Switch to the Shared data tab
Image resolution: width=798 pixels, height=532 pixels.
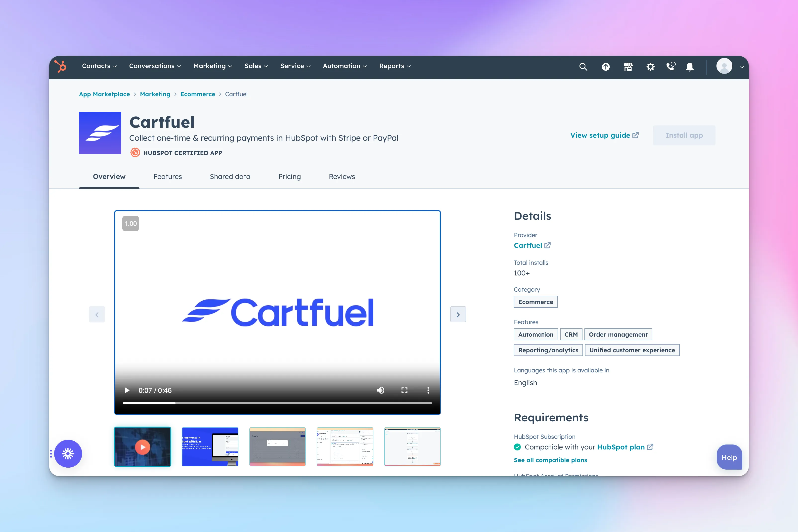[230, 177]
